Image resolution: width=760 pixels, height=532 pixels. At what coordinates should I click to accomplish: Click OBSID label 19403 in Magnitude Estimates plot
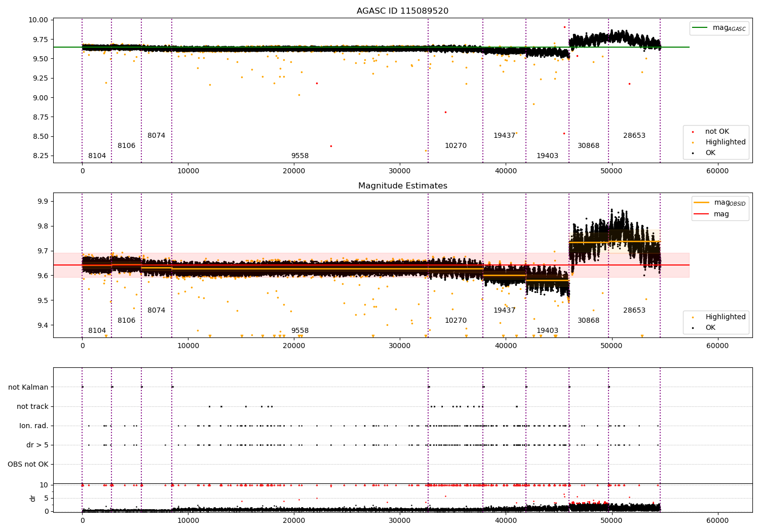(x=548, y=331)
